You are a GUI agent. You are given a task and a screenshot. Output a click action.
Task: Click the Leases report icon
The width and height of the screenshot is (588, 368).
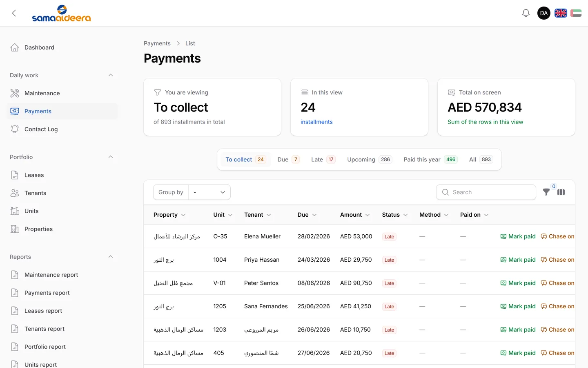(15, 311)
